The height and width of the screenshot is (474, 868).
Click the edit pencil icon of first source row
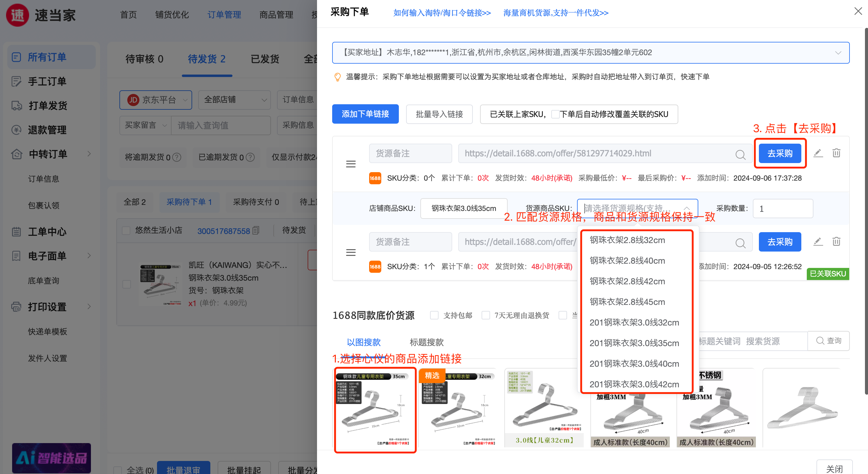click(818, 153)
